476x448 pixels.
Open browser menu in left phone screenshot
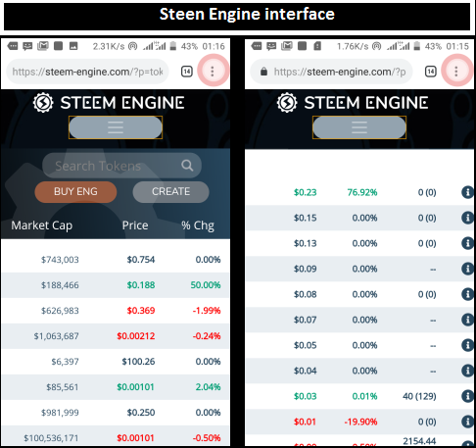(x=213, y=71)
